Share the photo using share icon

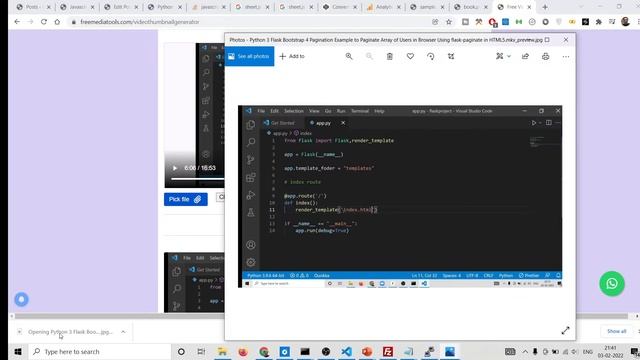(x=525, y=56)
